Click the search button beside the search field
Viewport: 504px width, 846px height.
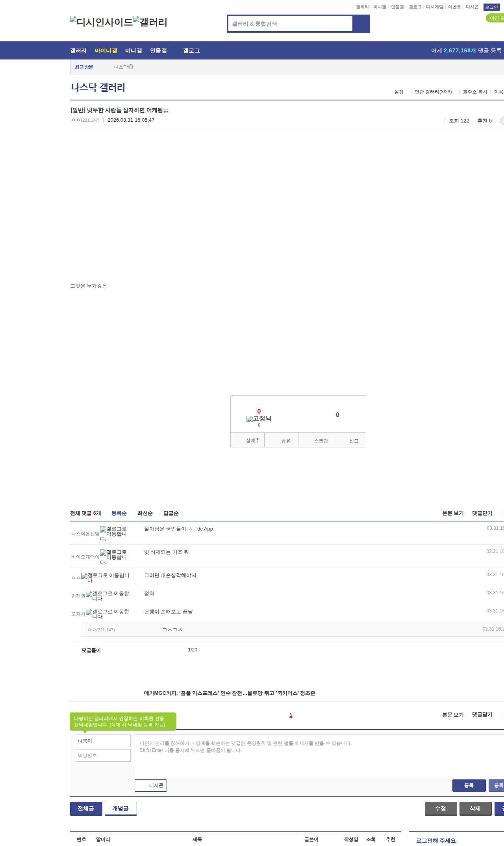tap(361, 24)
